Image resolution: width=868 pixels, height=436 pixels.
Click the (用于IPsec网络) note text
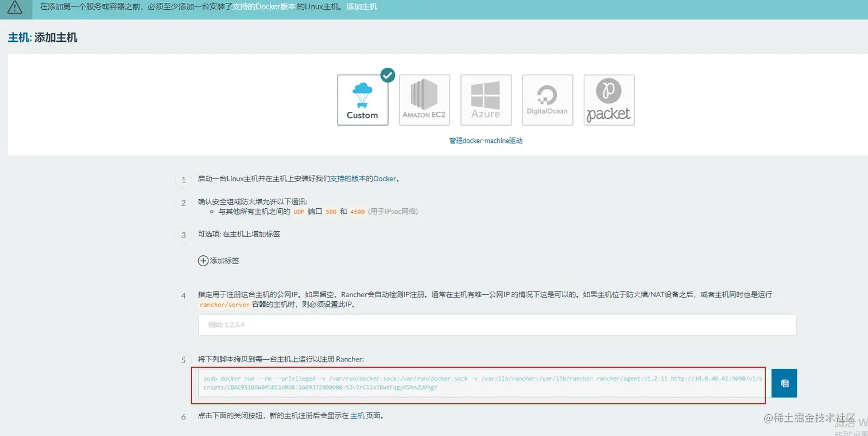click(x=393, y=212)
